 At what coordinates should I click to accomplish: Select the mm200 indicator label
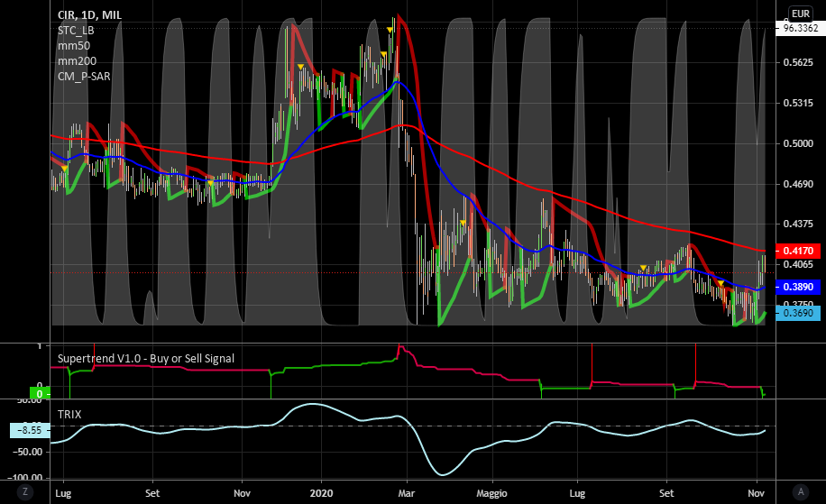pyautogui.click(x=77, y=61)
